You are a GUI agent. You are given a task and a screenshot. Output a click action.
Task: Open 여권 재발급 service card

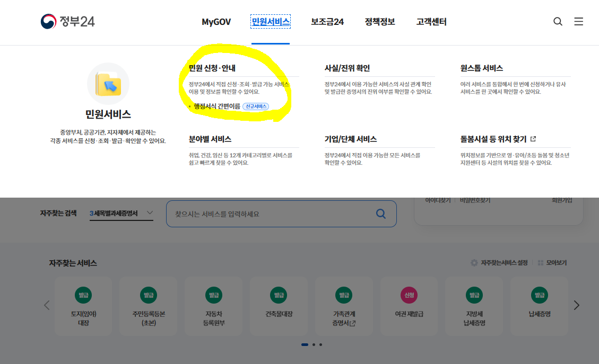pos(409,306)
